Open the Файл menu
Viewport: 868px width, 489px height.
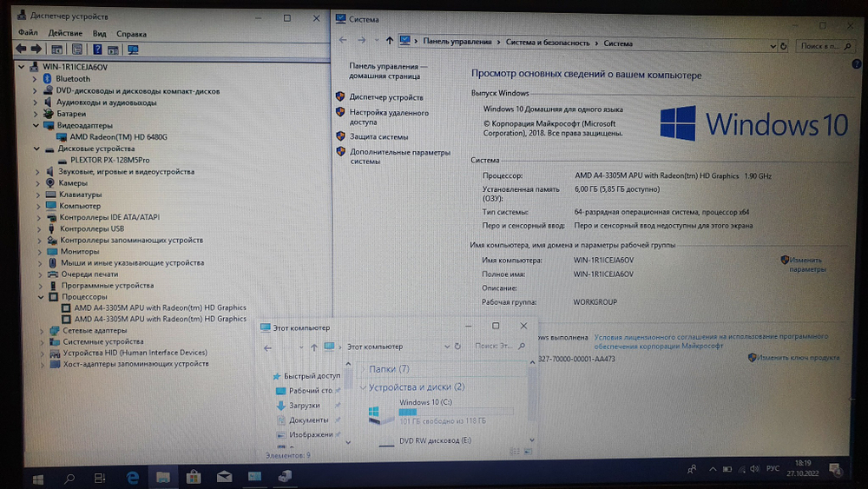[28, 33]
